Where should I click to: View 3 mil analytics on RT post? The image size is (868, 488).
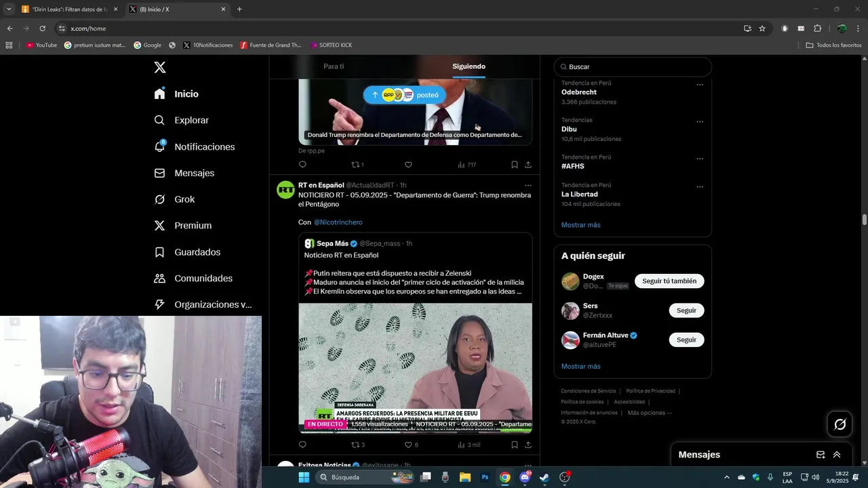(x=469, y=445)
